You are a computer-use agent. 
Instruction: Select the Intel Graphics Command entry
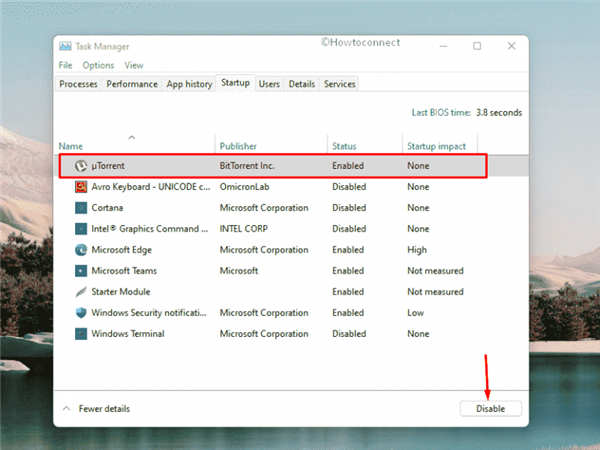[150, 229]
